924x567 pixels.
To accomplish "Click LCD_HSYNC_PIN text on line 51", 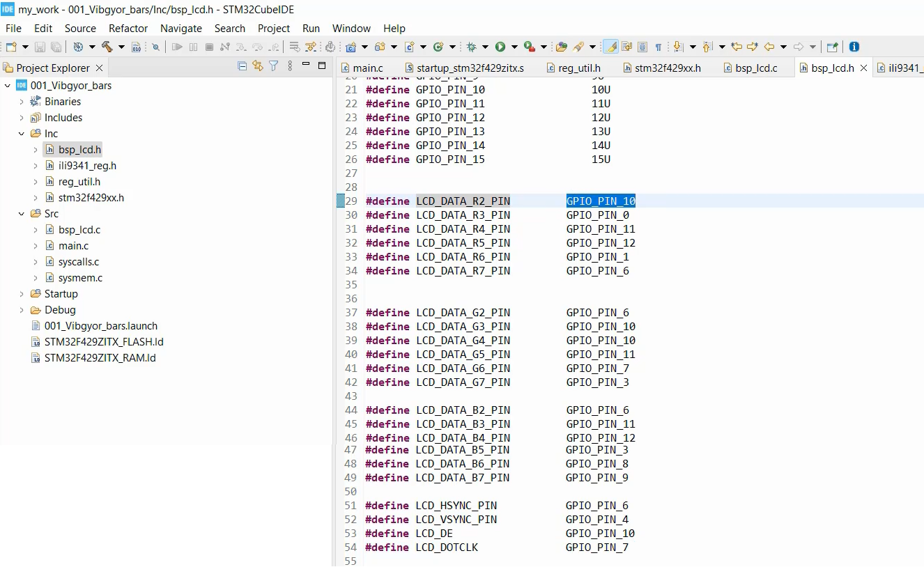I will tap(456, 506).
